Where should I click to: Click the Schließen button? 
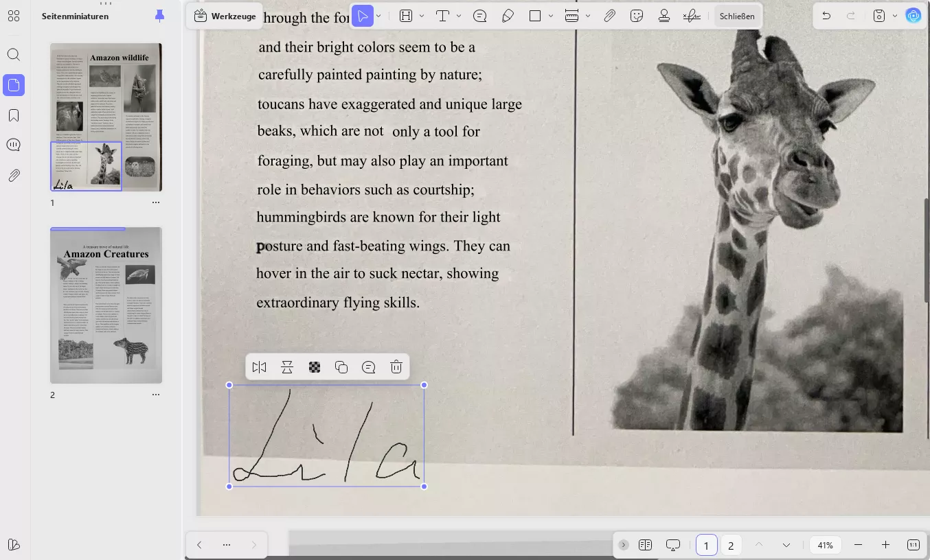737,16
